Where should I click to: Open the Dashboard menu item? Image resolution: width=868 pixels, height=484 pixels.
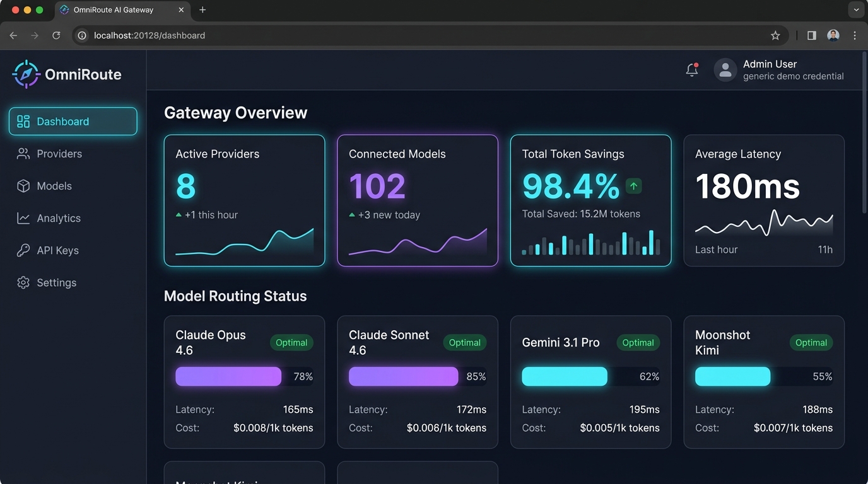73,122
